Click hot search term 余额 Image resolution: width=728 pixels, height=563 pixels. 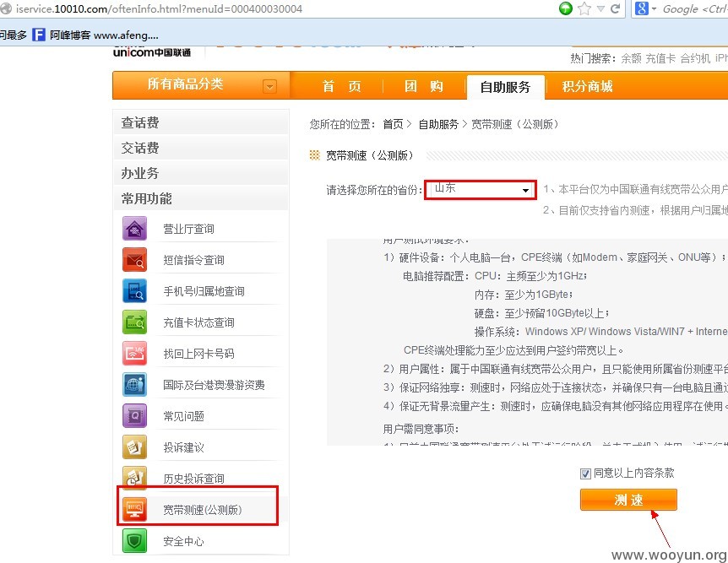(631, 58)
